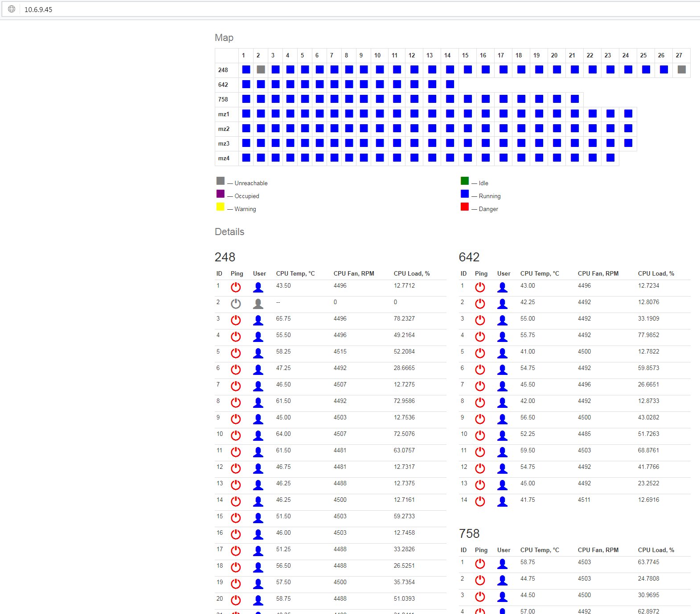The width and height of the screenshot is (700, 614).
Task: Click the globe icon in address bar
Action: point(12,9)
